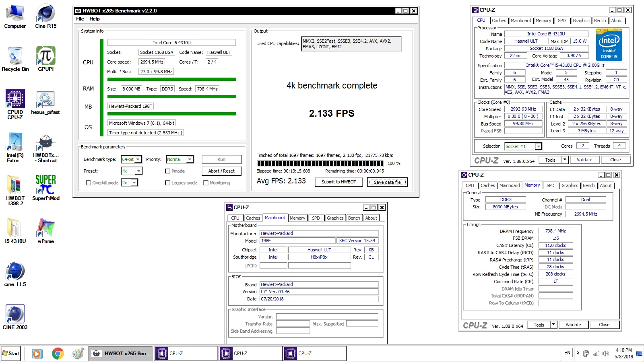This screenshot has width=644, height=362.
Task: Toggle the Overkill mode checkbox
Action: pyautogui.click(x=89, y=183)
